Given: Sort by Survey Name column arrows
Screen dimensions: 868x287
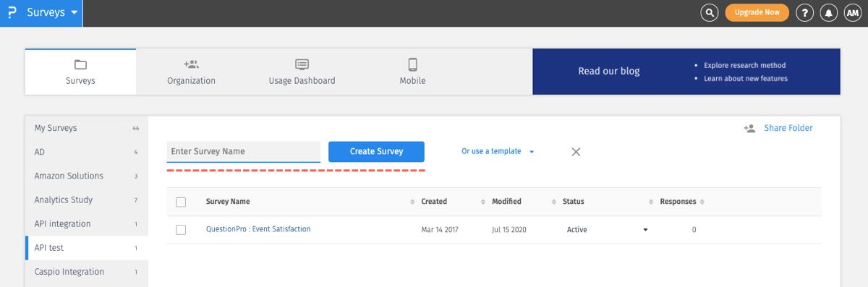Looking at the screenshot, I should coord(412,202).
